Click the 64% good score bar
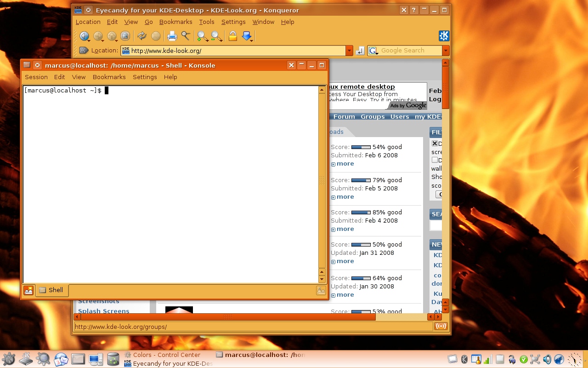 (361, 278)
